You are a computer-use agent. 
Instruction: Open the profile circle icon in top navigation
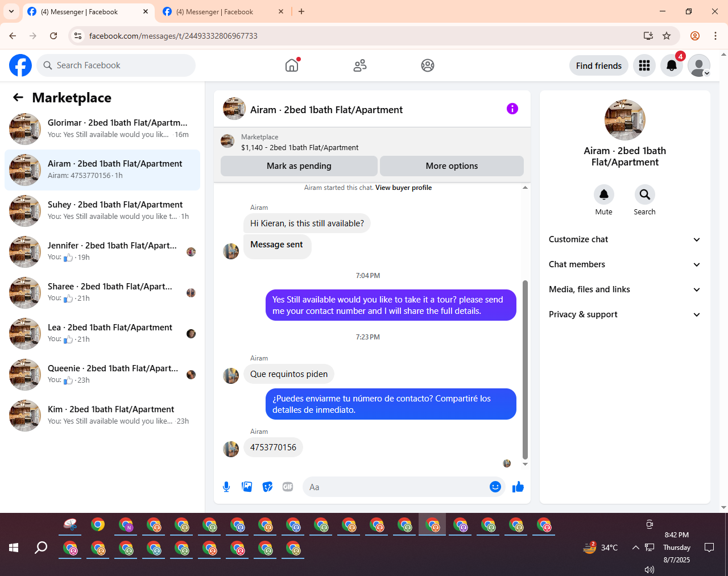pyautogui.click(x=428, y=65)
